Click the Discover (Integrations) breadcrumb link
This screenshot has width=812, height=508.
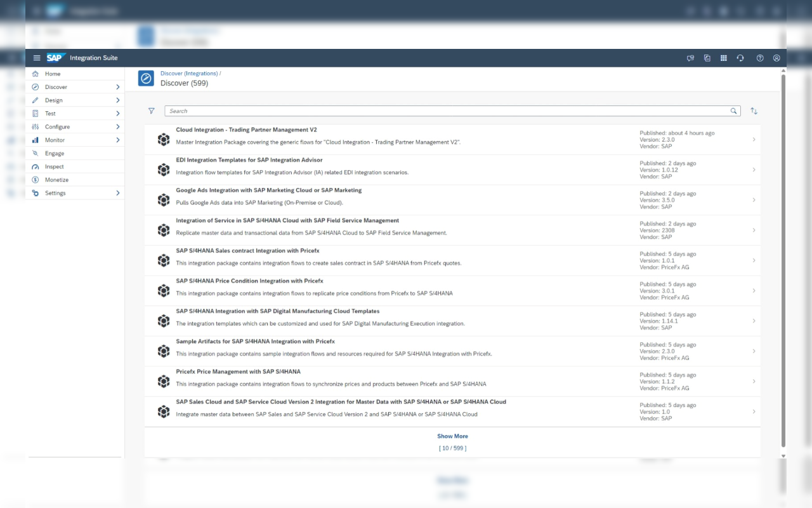tap(189, 74)
